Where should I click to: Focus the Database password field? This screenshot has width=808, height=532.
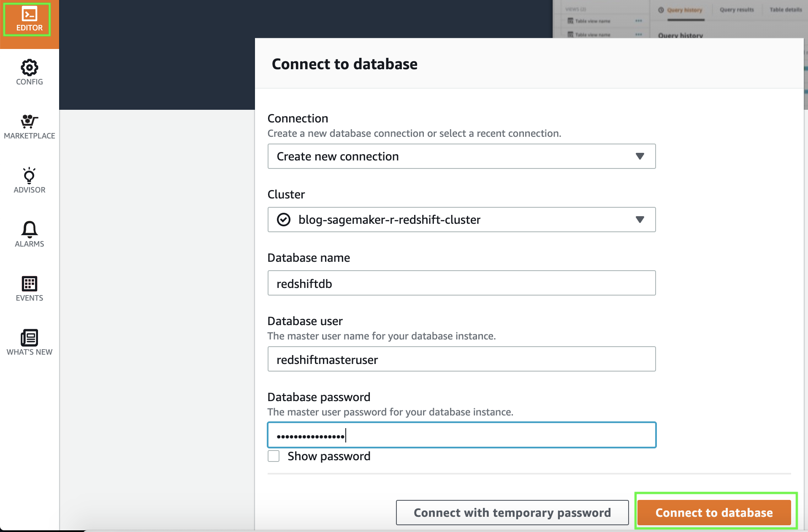pyautogui.click(x=461, y=435)
